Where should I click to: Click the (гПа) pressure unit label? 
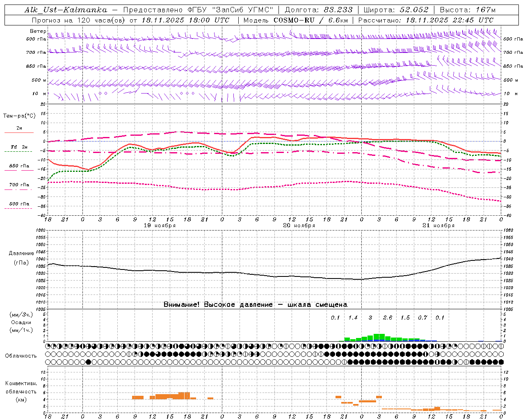[x=21, y=263]
